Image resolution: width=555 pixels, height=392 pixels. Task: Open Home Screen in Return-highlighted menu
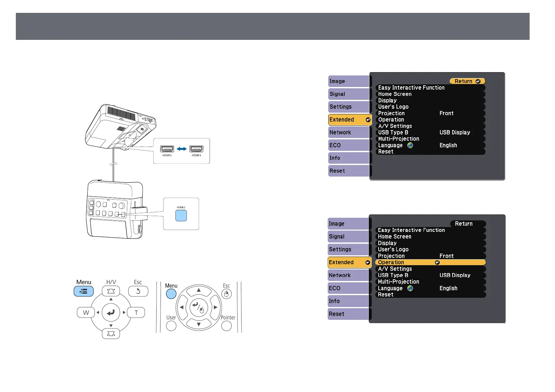click(x=430, y=94)
